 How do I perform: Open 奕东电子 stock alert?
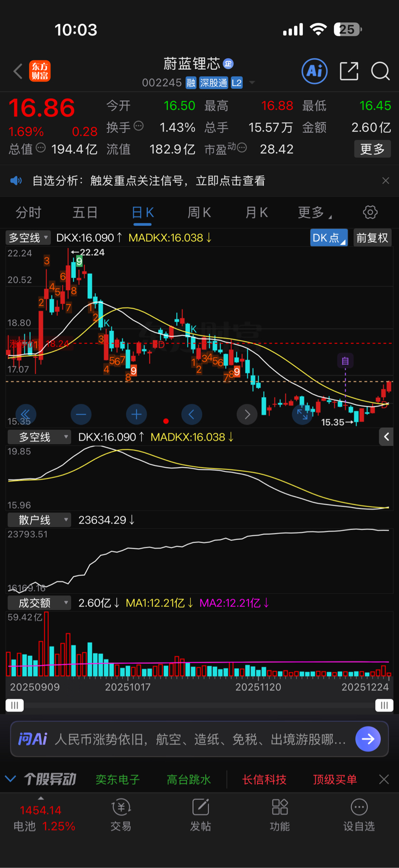[118, 779]
